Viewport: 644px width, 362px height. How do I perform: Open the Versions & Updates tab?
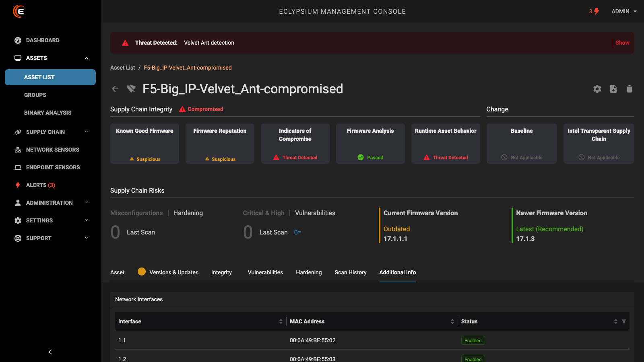[x=173, y=272]
